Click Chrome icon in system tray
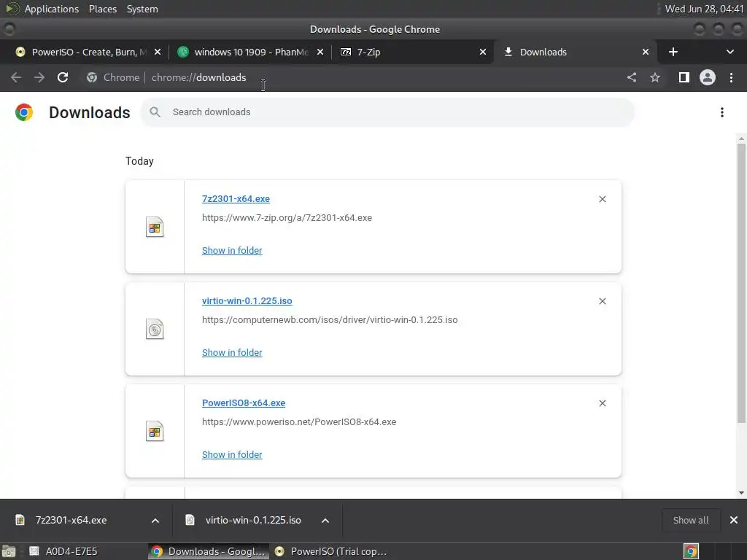747x560 pixels. tap(691, 551)
